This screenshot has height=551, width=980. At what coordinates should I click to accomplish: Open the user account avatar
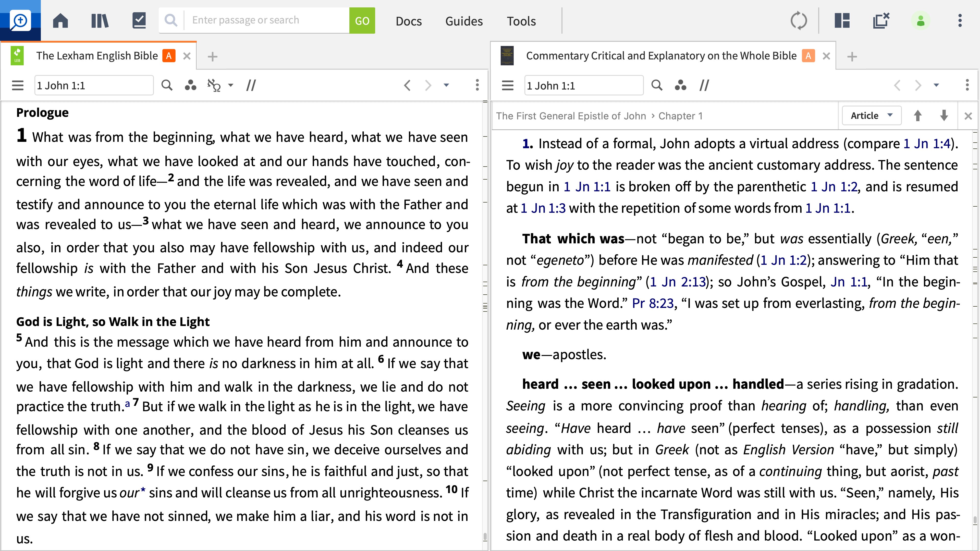921,20
